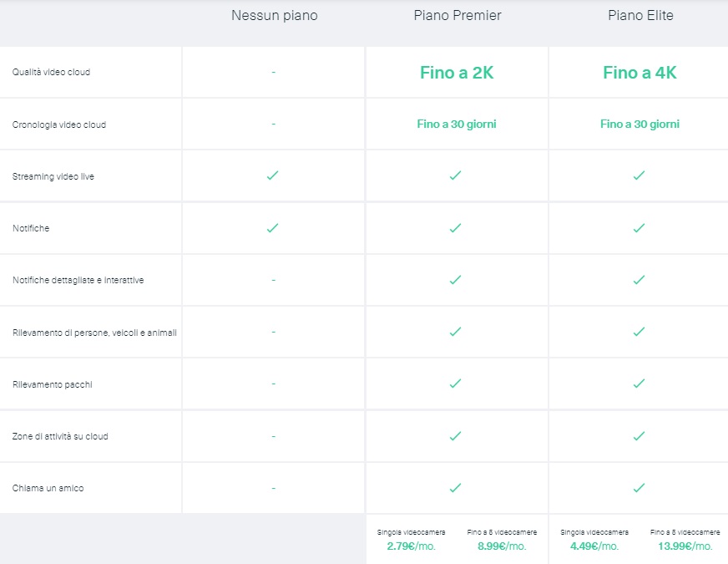This screenshot has width=728, height=564.
Task: Select the Piano Premier column header
Action: [458, 15]
